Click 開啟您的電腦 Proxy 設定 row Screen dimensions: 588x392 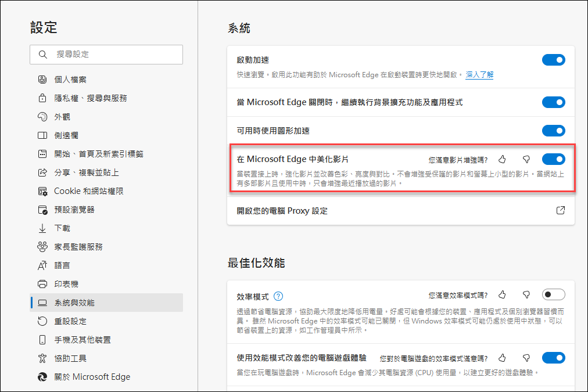(401, 211)
